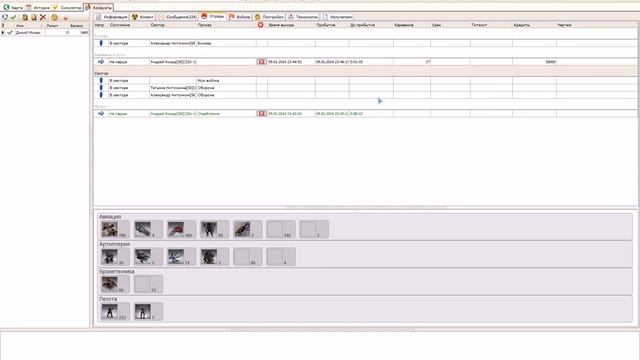Switch to the Войска tab

pyautogui.click(x=240, y=17)
